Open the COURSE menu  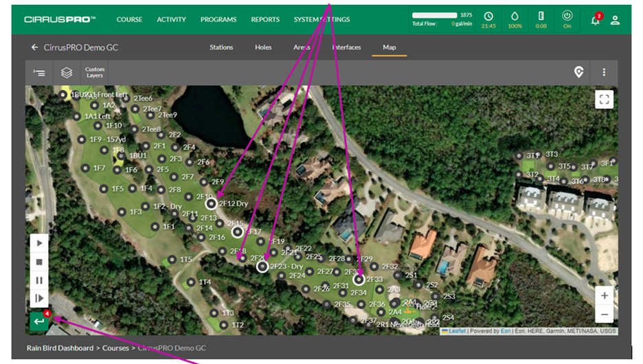tap(129, 19)
